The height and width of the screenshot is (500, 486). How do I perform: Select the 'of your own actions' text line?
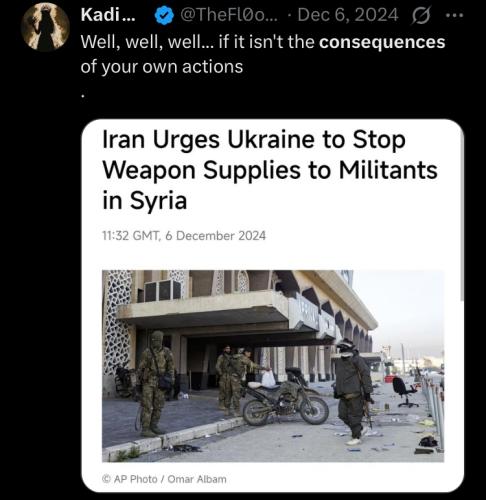pyautogui.click(x=162, y=67)
